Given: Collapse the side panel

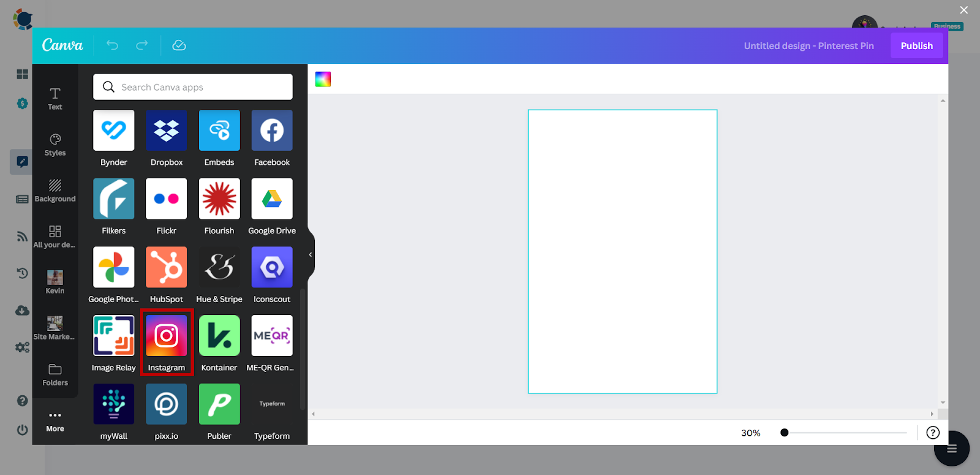Looking at the screenshot, I should [x=311, y=254].
